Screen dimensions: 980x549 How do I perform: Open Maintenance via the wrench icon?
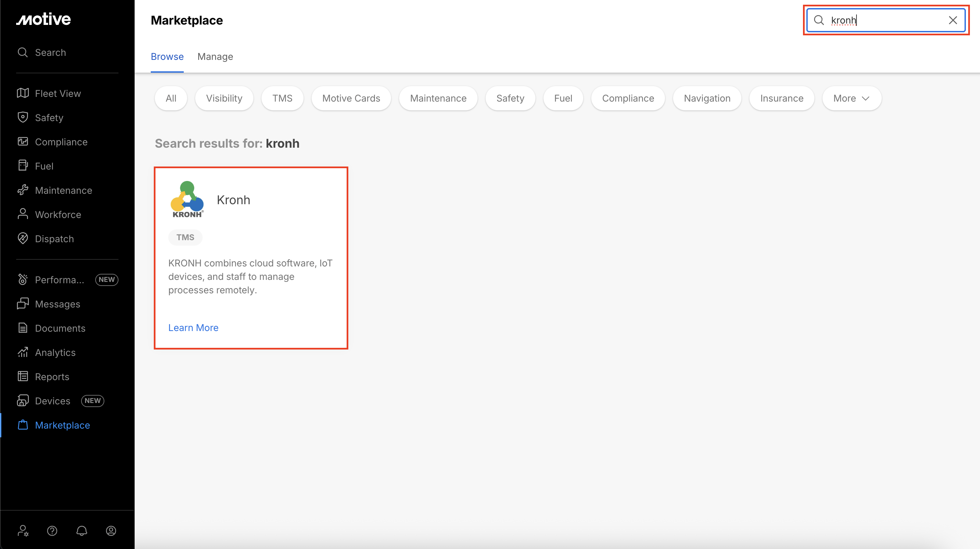[x=23, y=190]
